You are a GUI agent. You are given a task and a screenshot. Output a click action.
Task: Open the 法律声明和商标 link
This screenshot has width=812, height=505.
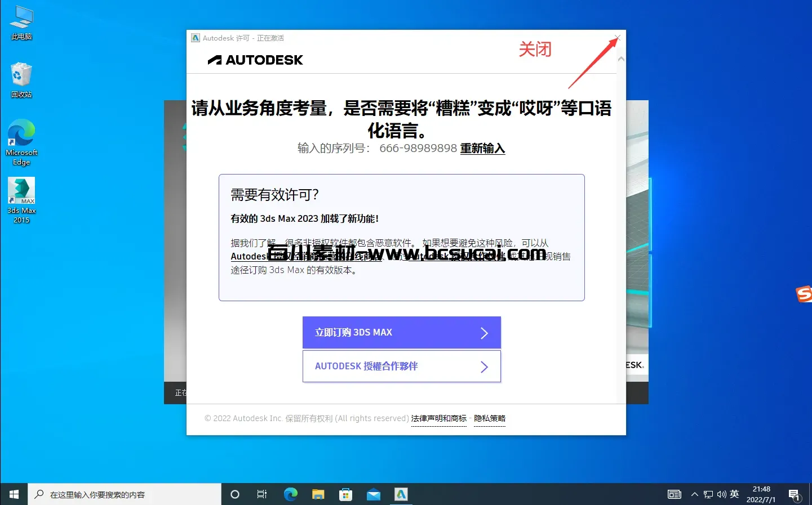(439, 418)
